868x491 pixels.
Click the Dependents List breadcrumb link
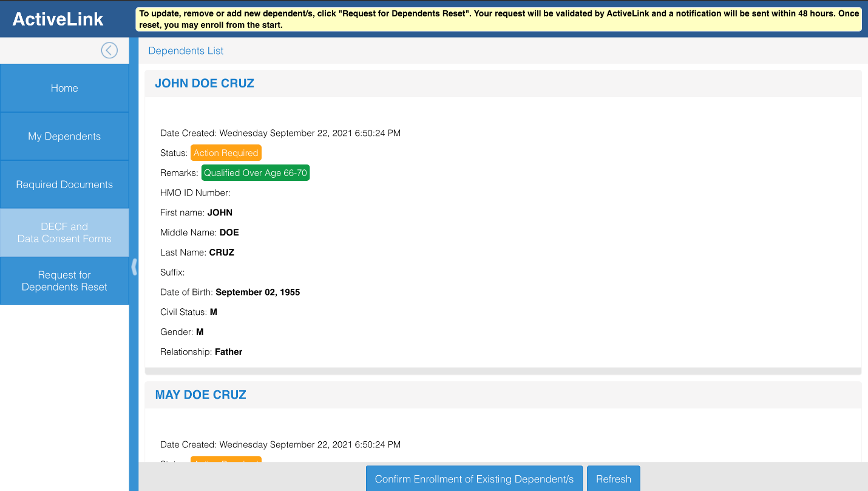186,51
